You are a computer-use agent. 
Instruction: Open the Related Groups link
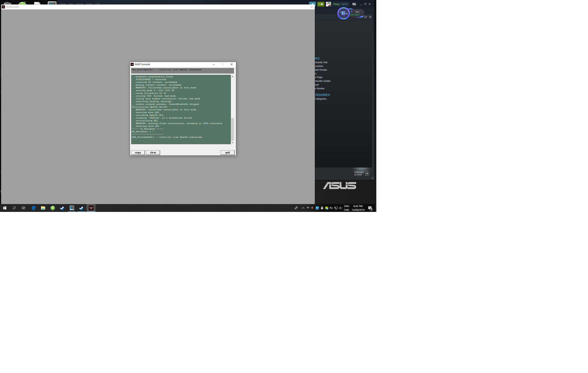[x=321, y=70]
